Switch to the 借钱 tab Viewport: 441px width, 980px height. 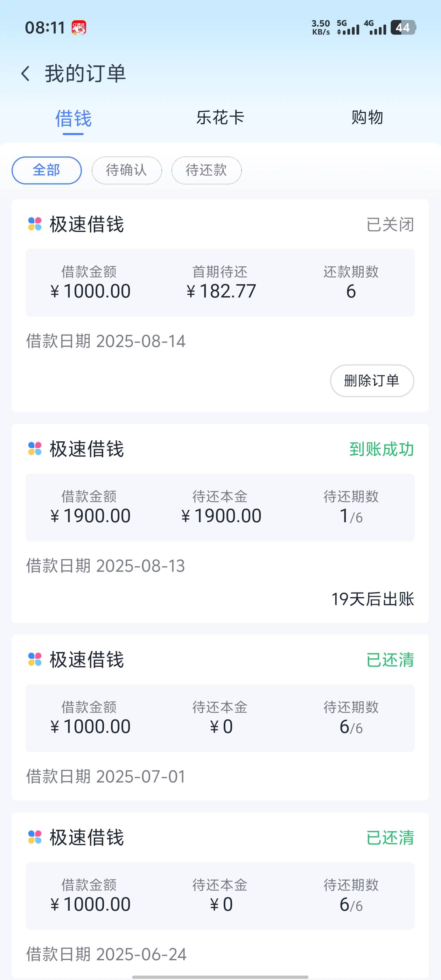click(x=73, y=118)
